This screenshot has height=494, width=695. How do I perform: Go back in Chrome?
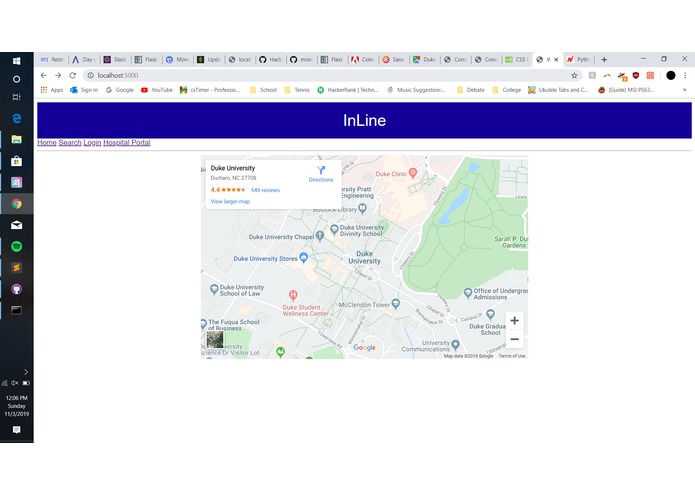(43, 75)
